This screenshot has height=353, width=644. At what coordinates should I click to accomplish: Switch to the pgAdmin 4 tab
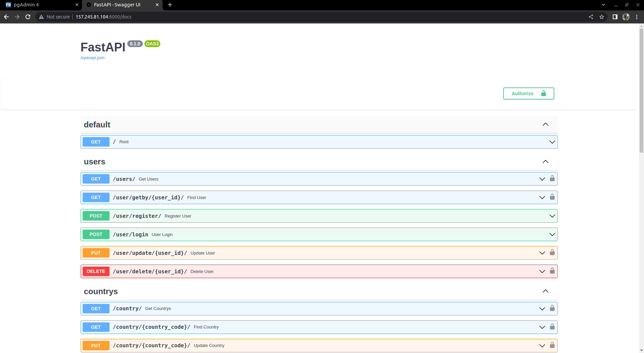pyautogui.click(x=40, y=5)
